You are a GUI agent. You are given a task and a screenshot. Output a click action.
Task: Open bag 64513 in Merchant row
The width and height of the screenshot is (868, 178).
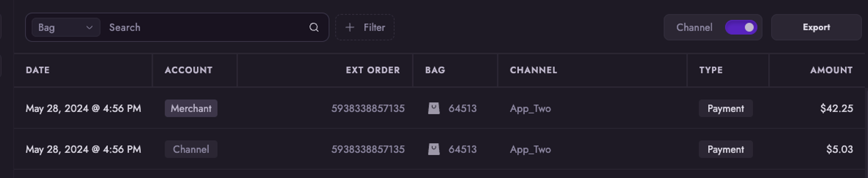coord(462,108)
